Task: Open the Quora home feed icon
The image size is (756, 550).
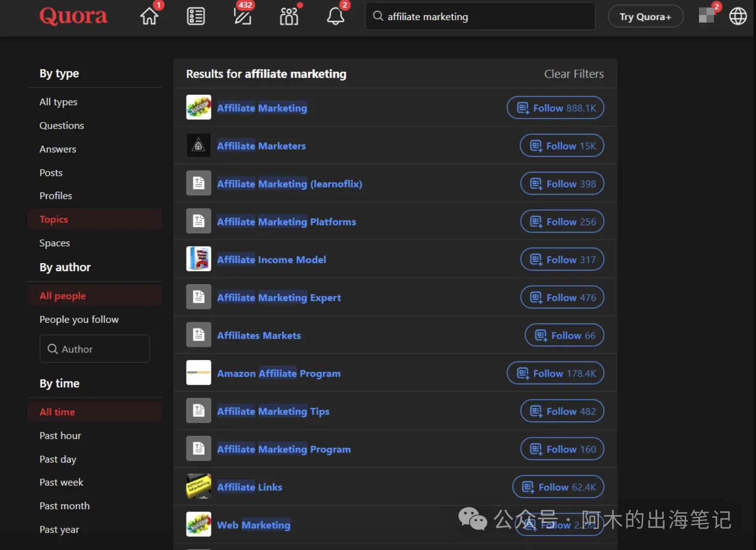Action: (x=149, y=16)
